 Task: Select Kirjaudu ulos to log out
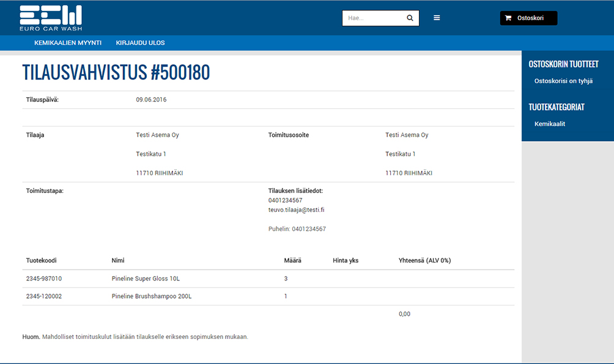140,43
